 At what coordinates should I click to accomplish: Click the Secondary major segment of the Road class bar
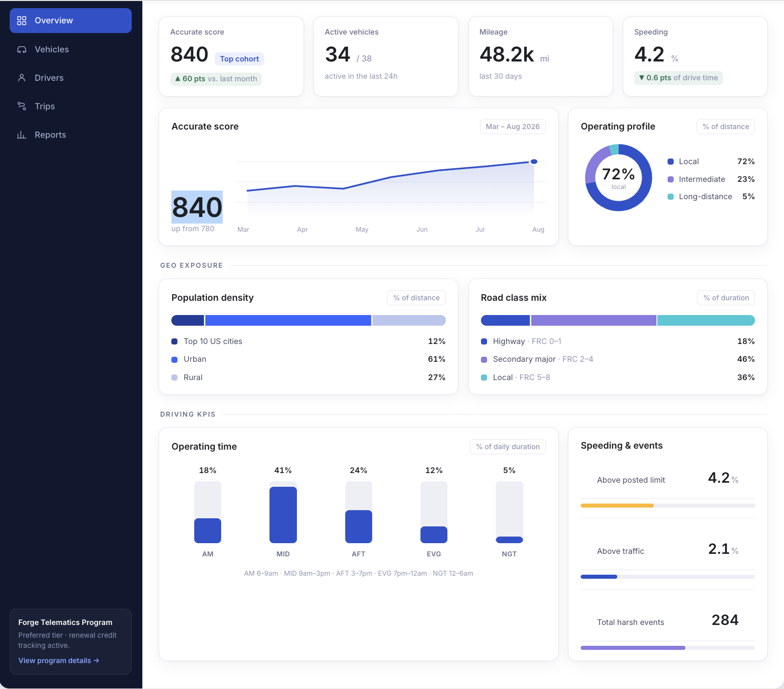pyautogui.click(x=594, y=320)
